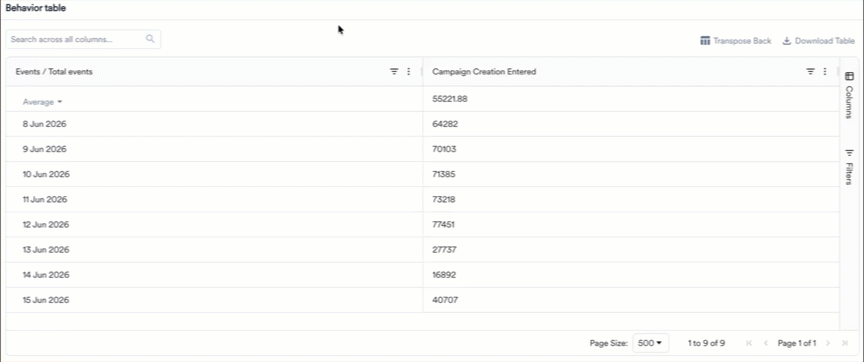Expand the Average aggregation dropdown
Screen dimensions: 864x362
pos(42,102)
